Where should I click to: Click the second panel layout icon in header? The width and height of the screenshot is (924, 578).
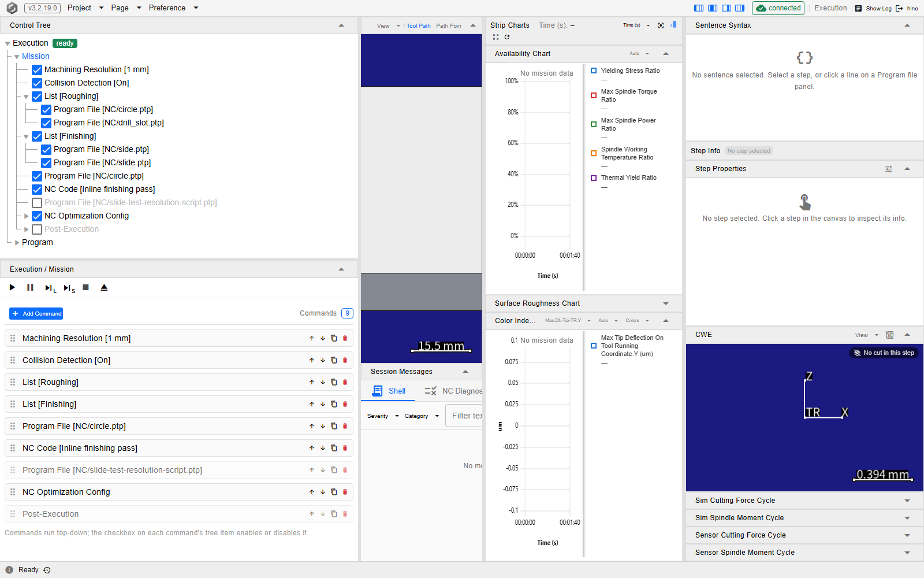[713, 8]
